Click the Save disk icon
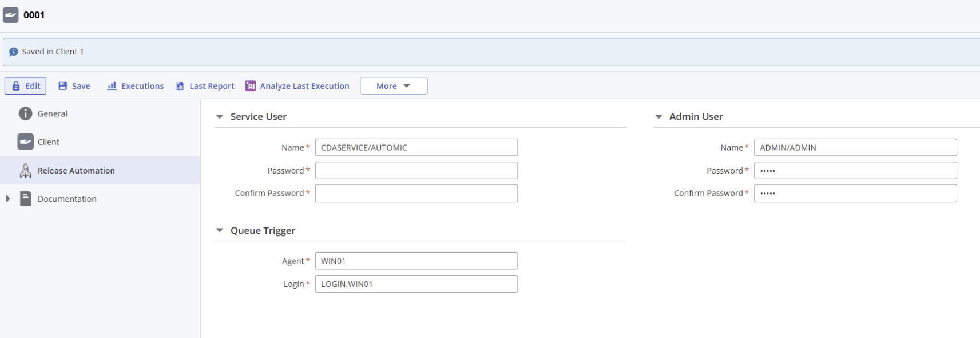The width and height of the screenshot is (980, 338). tap(63, 86)
